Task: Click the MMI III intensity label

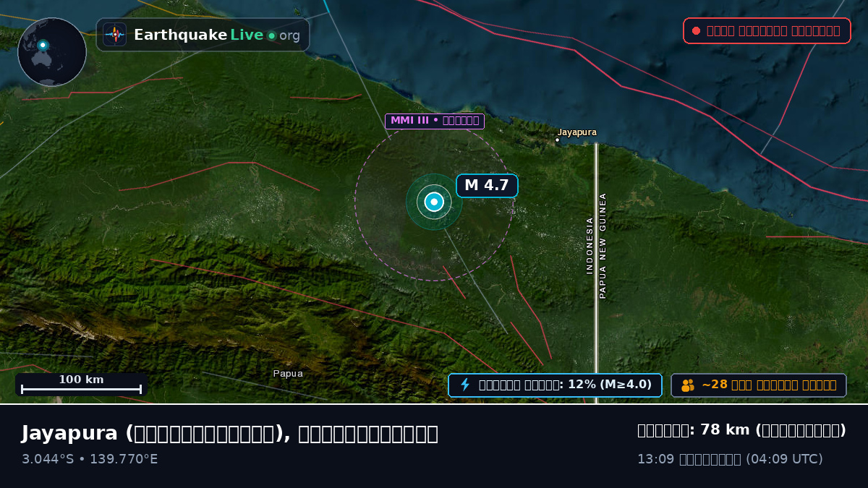Action: pos(435,121)
